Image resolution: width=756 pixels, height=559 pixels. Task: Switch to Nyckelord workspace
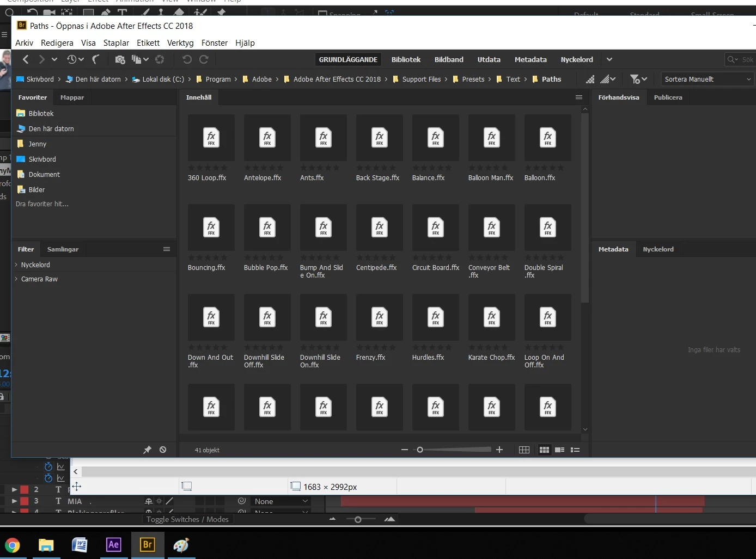577,59
